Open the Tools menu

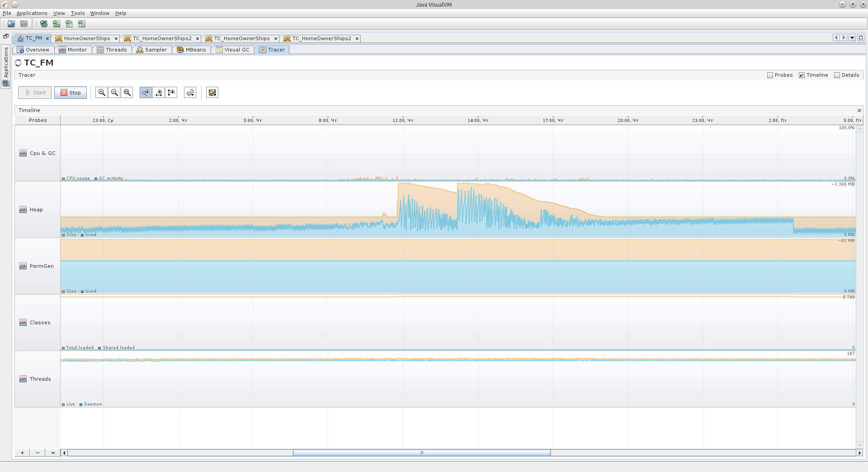[x=78, y=13]
